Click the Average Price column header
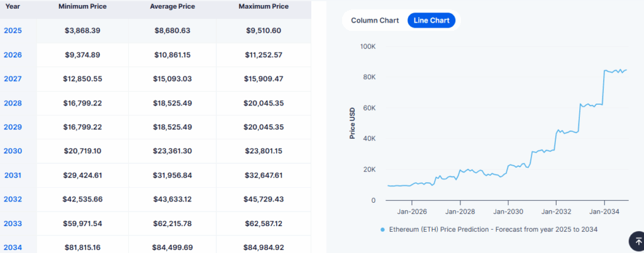 pos(172,6)
